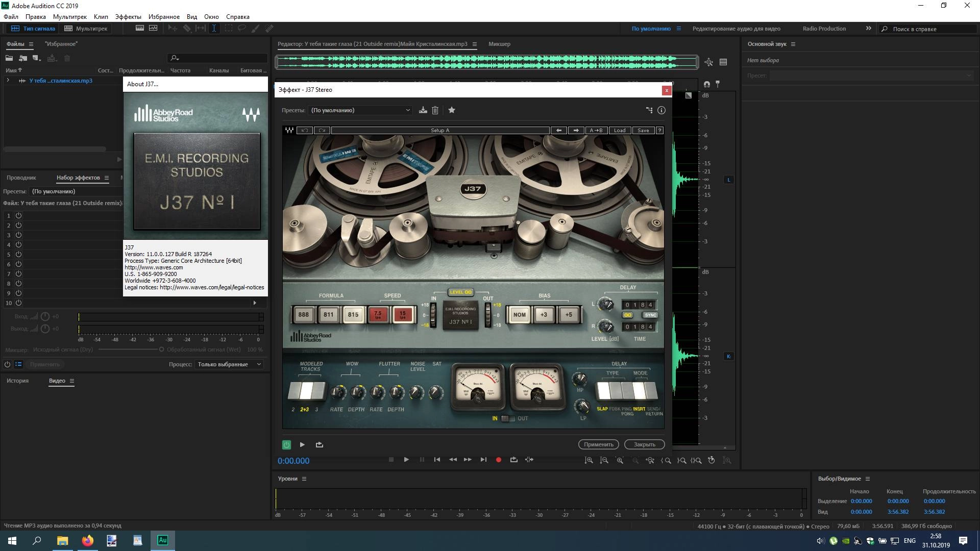Mark effect as favorite with star icon

[452, 110]
